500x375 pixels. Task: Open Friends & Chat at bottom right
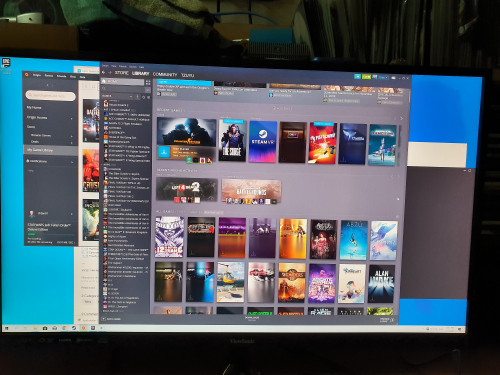click(387, 320)
